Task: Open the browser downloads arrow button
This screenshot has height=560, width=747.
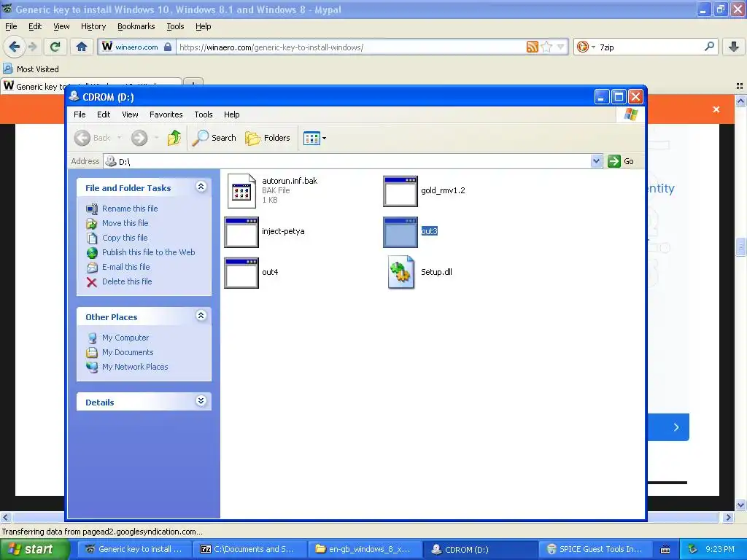Action: [734, 47]
